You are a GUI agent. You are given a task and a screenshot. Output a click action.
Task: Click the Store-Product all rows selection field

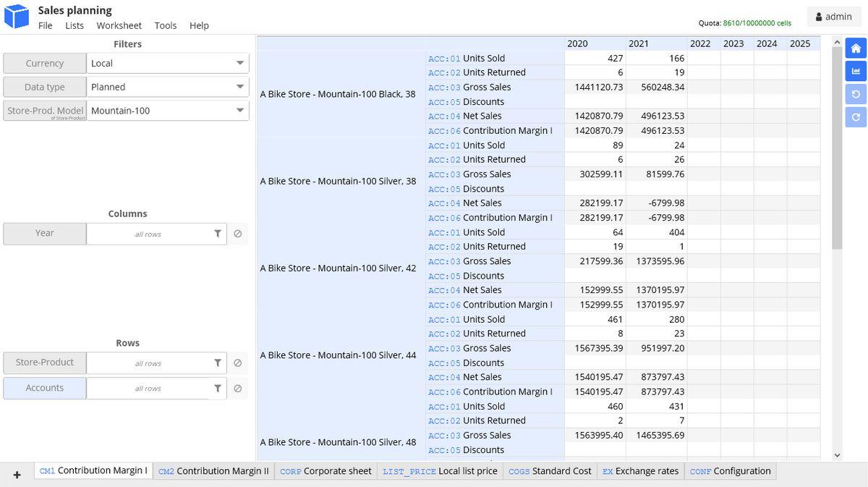(x=148, y=363)
